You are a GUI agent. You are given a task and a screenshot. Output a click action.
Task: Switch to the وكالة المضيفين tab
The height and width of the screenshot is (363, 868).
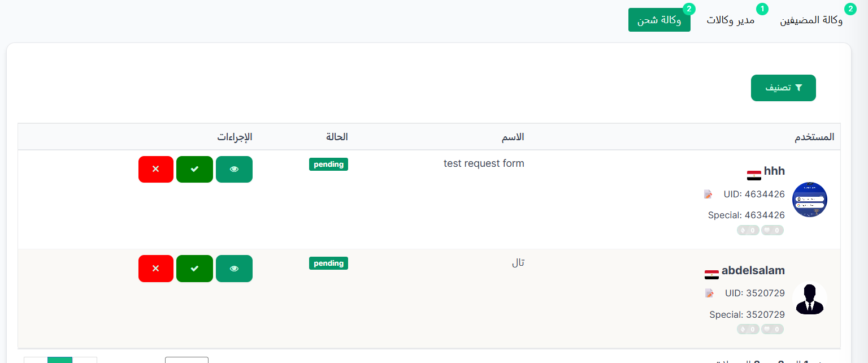click(x=811, y=20)
